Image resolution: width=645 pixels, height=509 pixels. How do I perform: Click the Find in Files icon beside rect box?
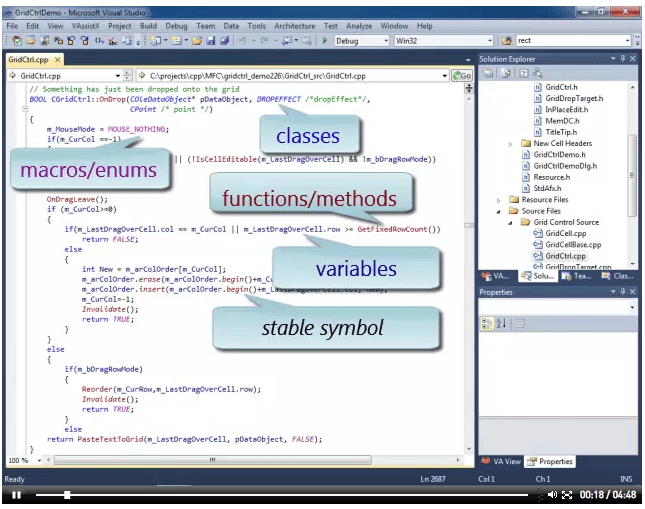click(x=507, y=40)
